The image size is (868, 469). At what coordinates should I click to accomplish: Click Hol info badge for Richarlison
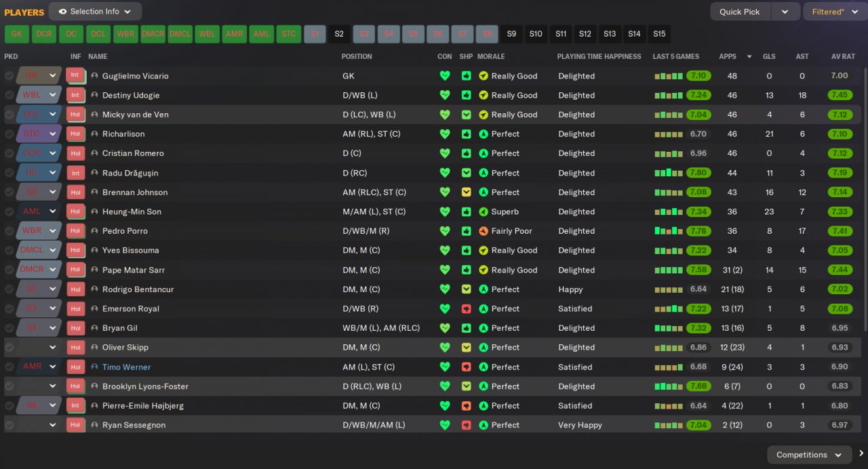click(75, 134)
